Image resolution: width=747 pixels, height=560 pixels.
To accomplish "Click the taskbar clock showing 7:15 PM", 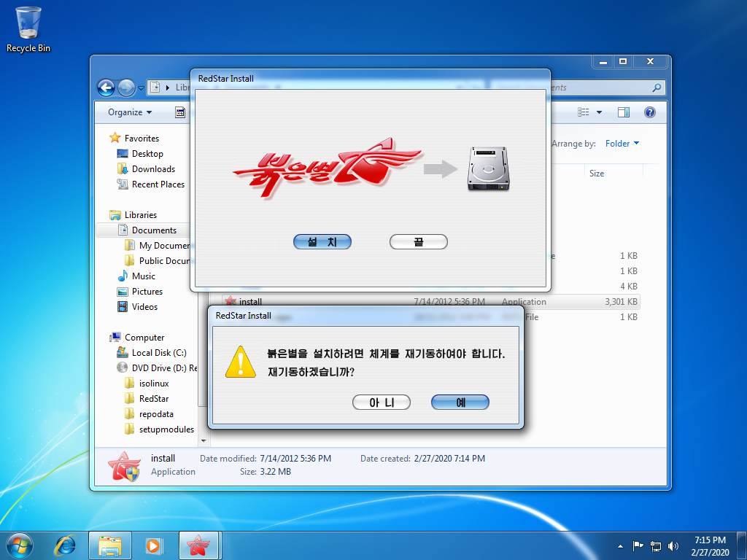I will click(x=710, y=546).
